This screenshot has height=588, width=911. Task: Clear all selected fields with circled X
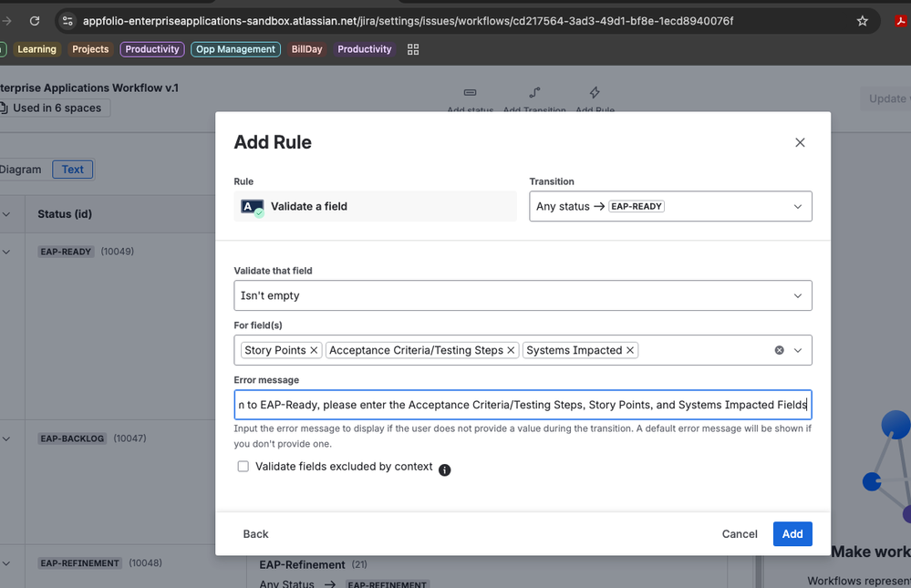[779, 349]
